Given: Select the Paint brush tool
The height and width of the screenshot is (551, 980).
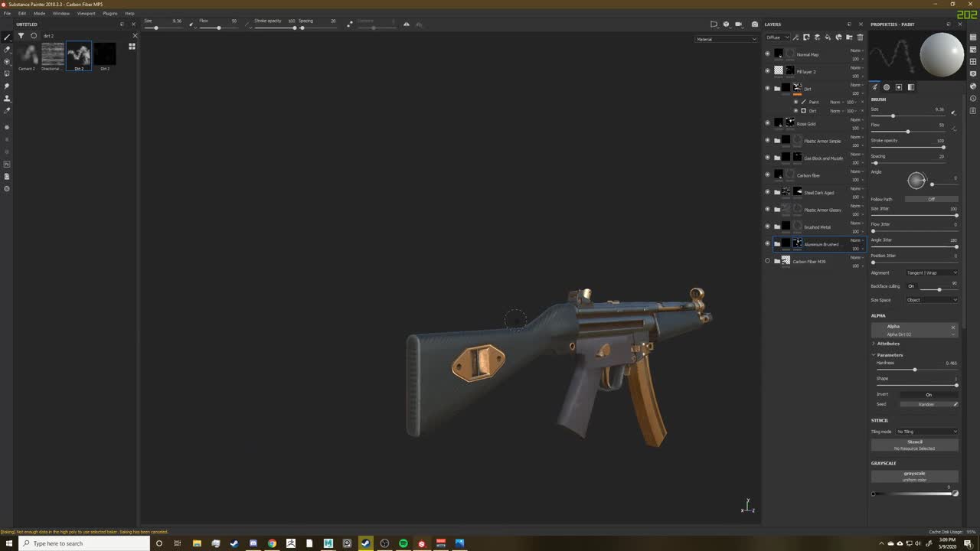Looking at the screenshot, I should 8,37.
